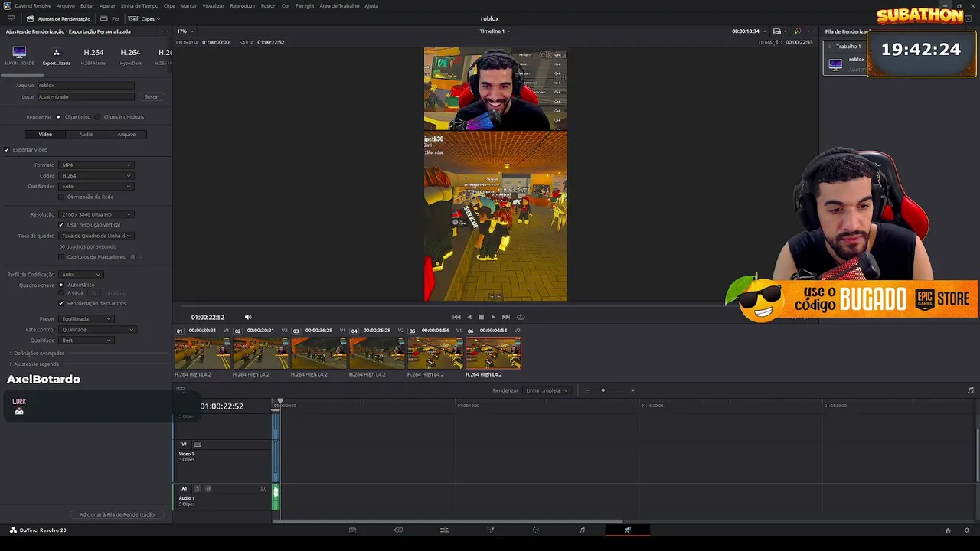Select the first monitor-icon render preset

(19, 53)
